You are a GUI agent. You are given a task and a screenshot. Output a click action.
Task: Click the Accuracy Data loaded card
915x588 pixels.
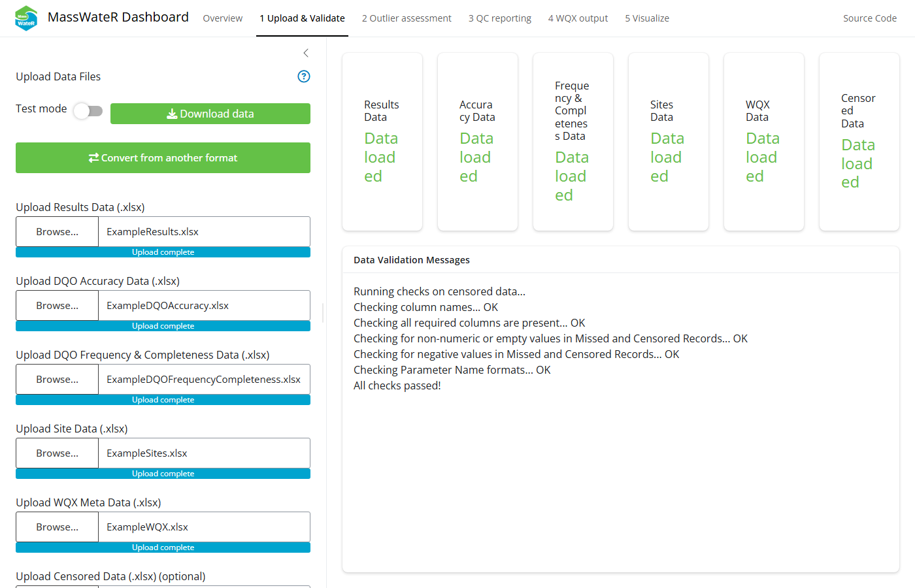tap(478, 142)
